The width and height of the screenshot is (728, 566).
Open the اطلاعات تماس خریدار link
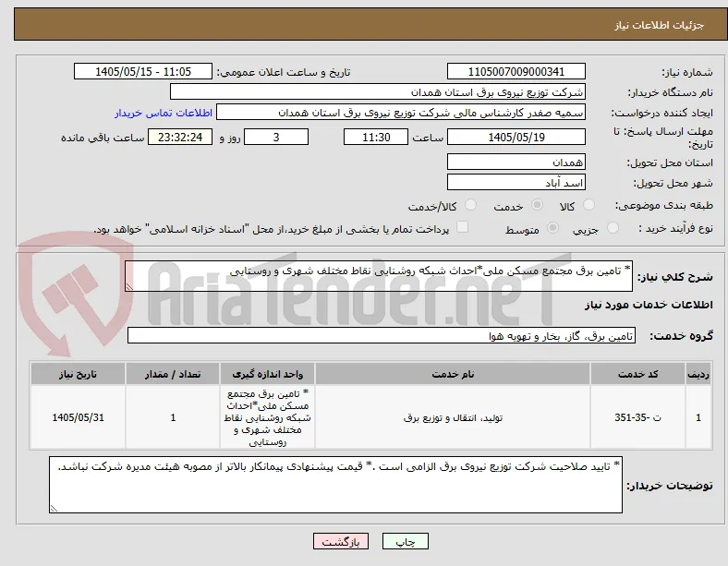(164, 113)
